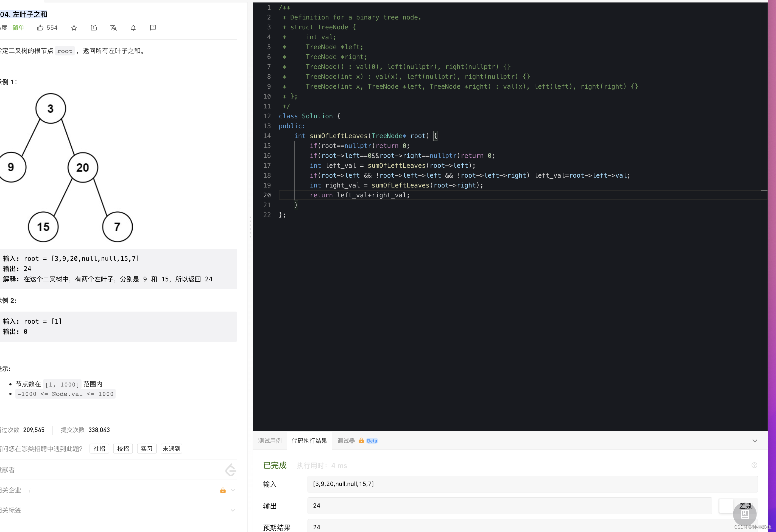Viewport: 776px width, 532px height.
Task: Switch to the 调试器 tab
Action: [x=346, y=441]
